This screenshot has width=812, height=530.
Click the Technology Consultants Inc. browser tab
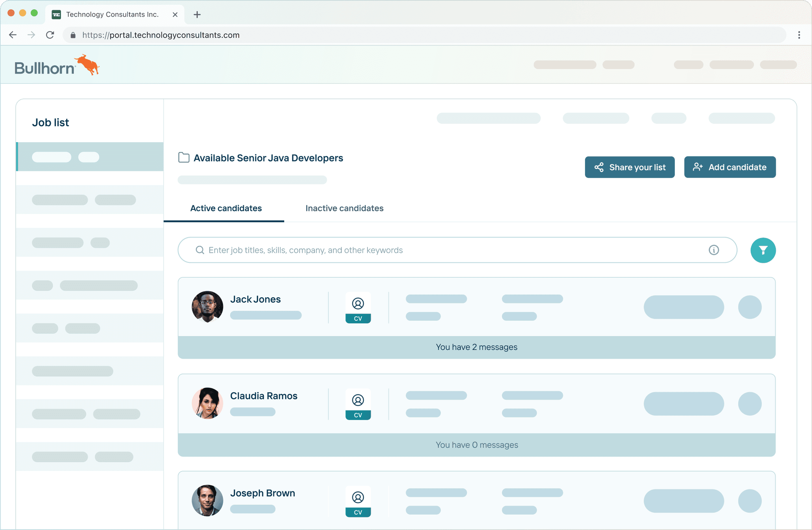point(114,14)
